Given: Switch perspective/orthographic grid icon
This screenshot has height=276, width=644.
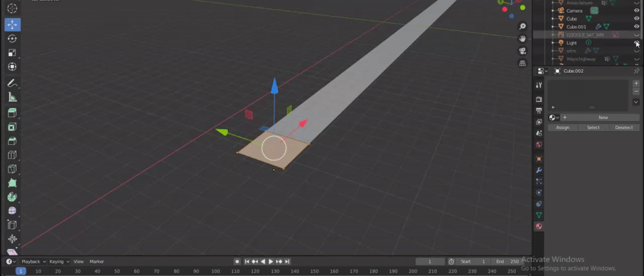Looking at the screenshot, I should [522, 63].
